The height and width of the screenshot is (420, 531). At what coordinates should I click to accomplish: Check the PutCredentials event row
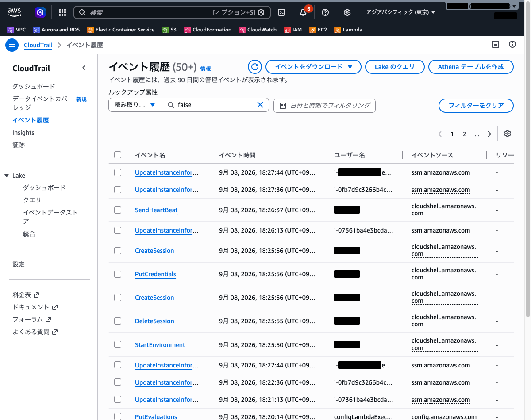(x=117, y=274)
